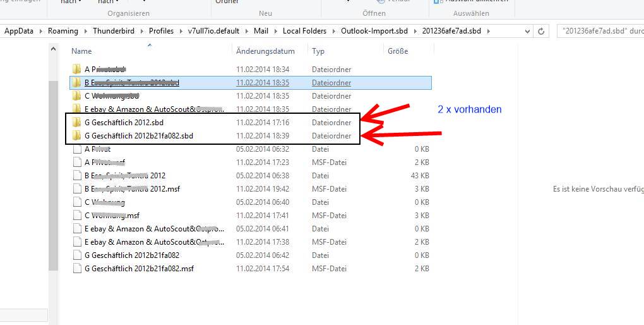Screen dimensions: 644x325
Task: Select the extensionless file name G Geschäftlich 2012b21fa082
Action: tap(132, 255)
